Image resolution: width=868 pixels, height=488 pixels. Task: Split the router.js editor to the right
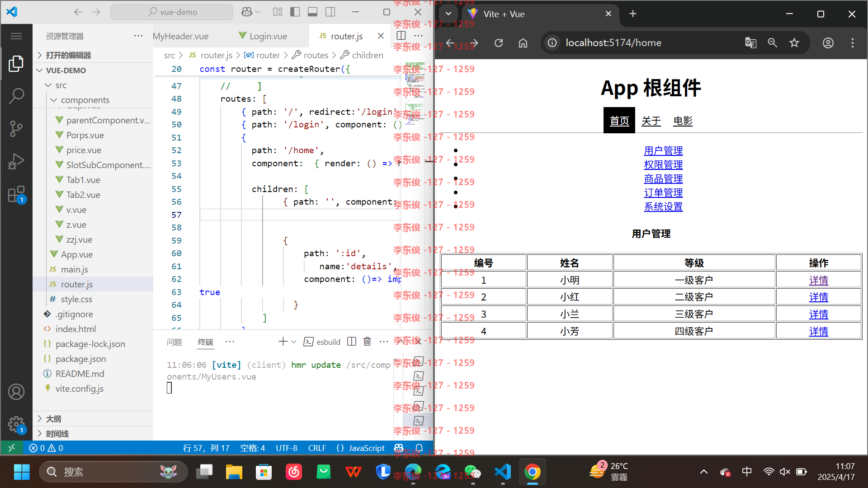(401, 36)
